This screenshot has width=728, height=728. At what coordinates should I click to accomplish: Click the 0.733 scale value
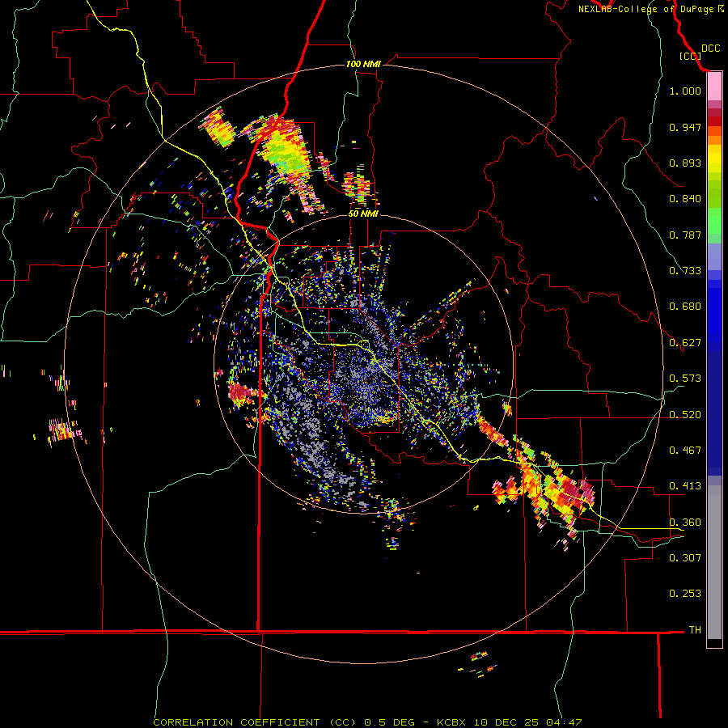[685, 271]
